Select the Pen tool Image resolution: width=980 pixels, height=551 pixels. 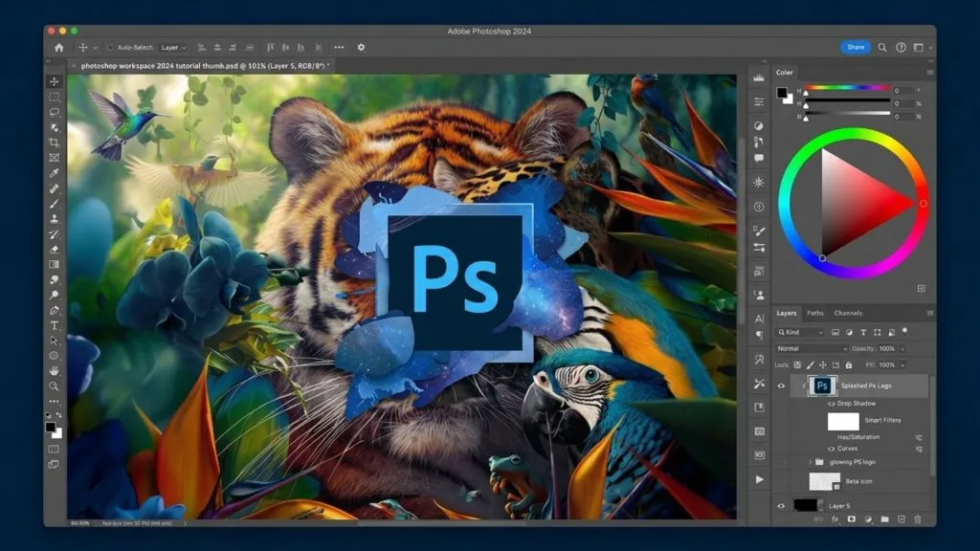[55, 311]
